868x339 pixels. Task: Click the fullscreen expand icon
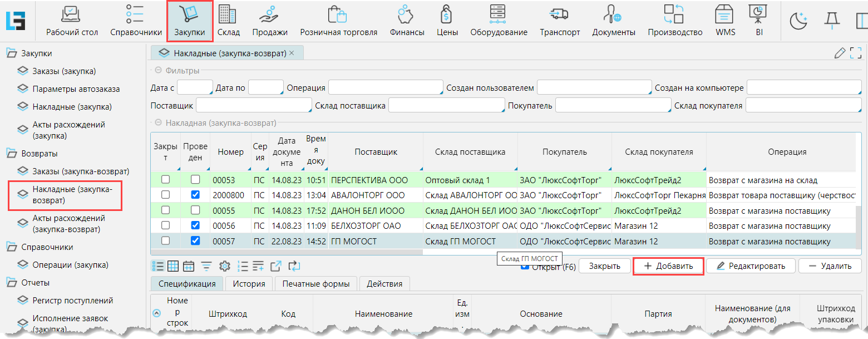point(856,53)
